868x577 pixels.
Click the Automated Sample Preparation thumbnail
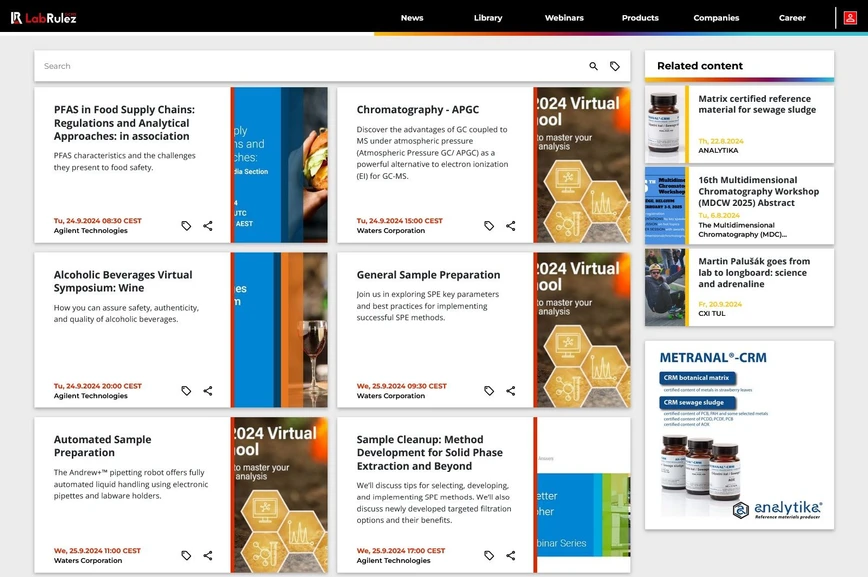(280, 495)
